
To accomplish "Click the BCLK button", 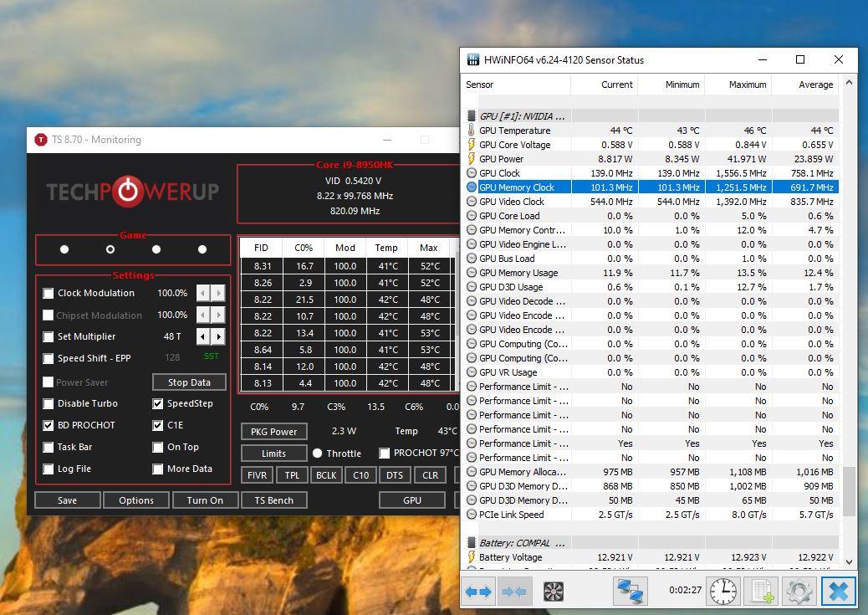I will tap(326, 475).
